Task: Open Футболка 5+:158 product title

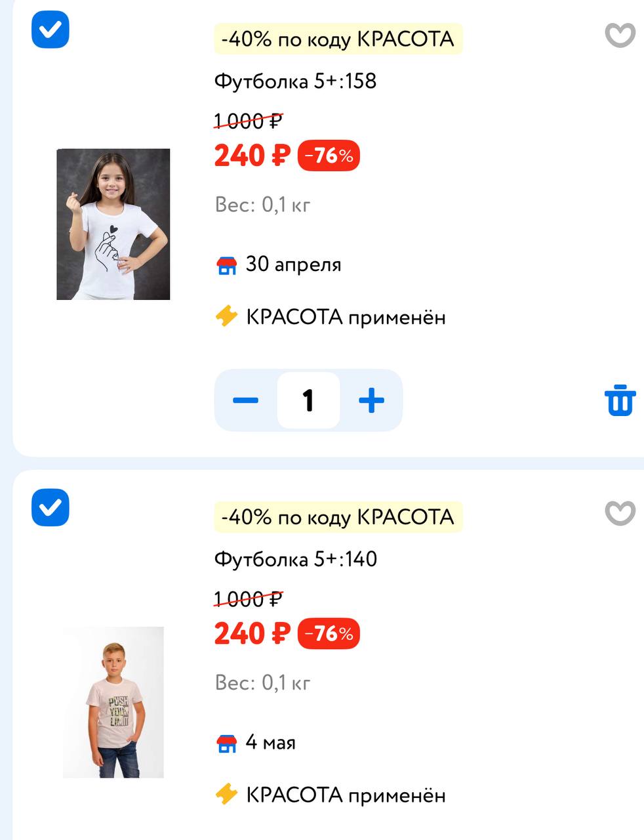Action: [295, 81]
